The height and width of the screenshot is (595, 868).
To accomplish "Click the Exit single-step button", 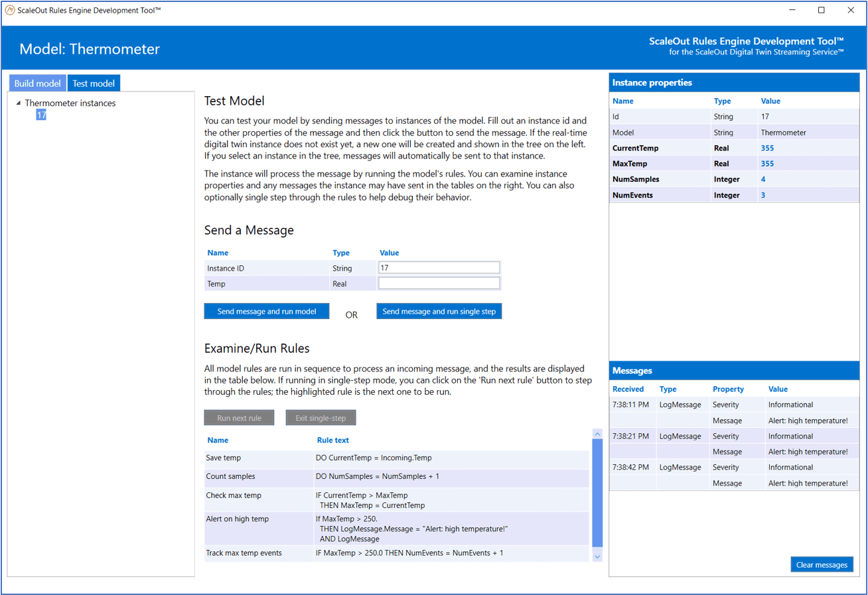I will [321, 418].
